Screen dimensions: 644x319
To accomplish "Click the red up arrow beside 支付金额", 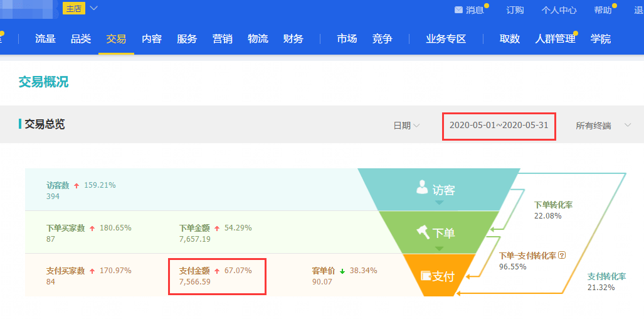I will [217, 271].
